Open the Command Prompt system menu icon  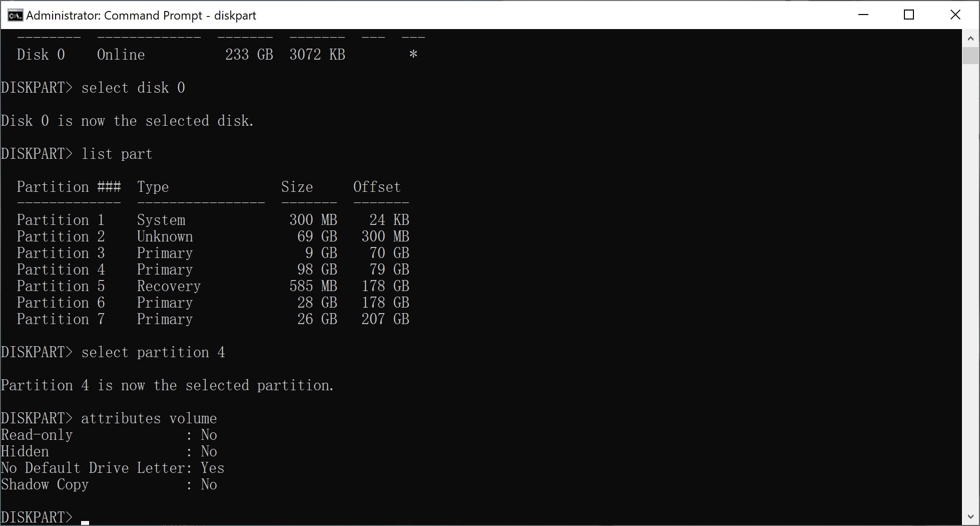15,15
